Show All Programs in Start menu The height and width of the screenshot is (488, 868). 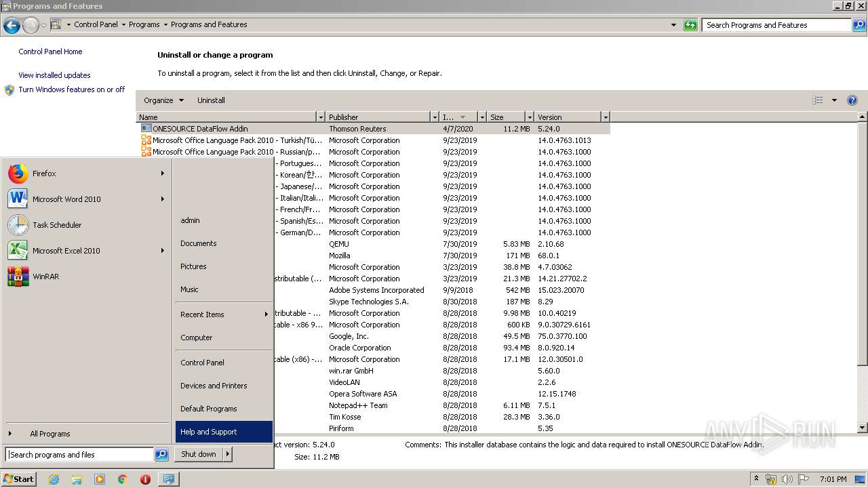pyautogui.click(x=50, y=434)
